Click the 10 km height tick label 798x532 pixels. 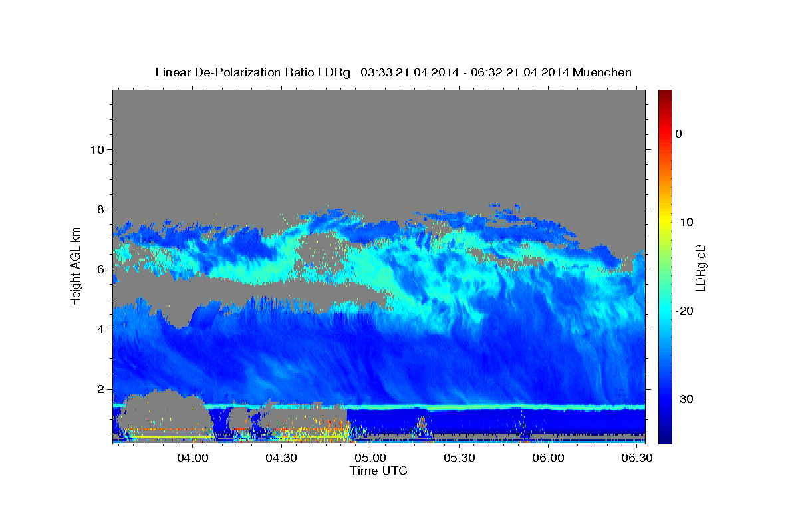(96, 149)
